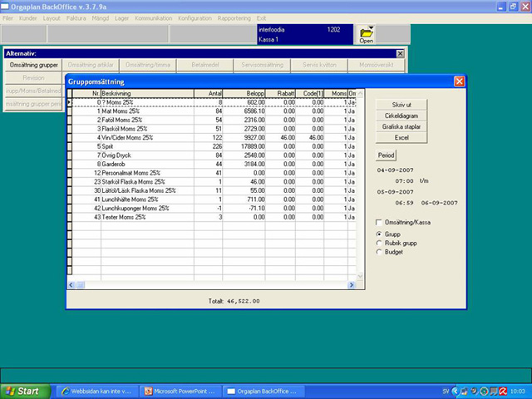
Task: Click the row selector beside Texter Moms 25%
Action: pos(70,217)
